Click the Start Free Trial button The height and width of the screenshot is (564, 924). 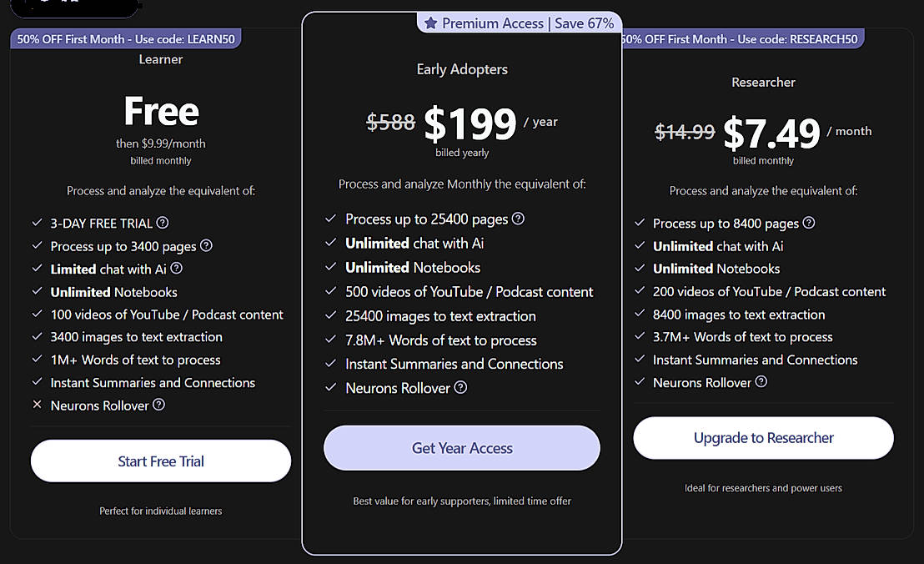coord(161,461)
